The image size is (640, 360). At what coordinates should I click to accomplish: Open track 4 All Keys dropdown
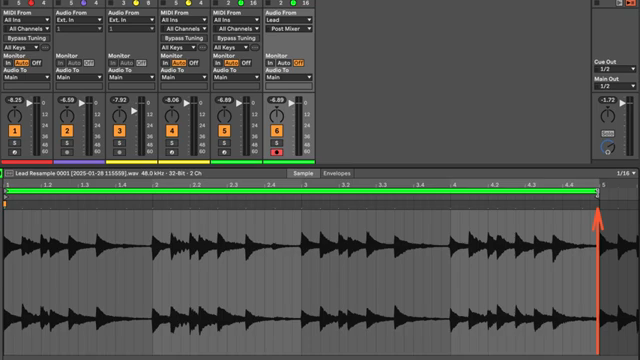coord(178,48)
